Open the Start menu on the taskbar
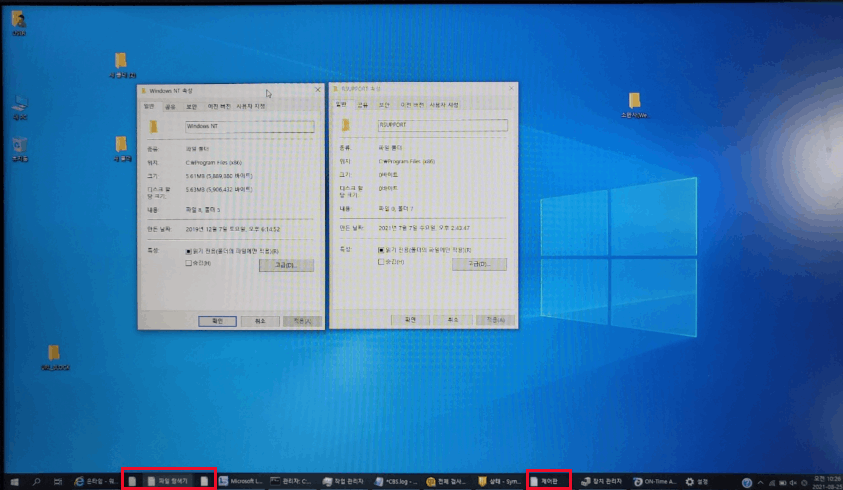Viewport: 843px width, 490px height. pyautogui.click(x=15, y=481)
